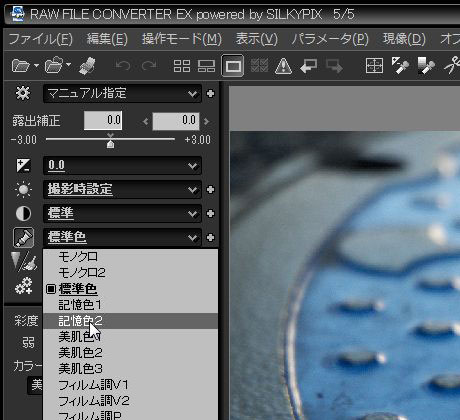Go to previous image with left arrow icon
This screenshot has height=420, width=460.
coord(309,66)
